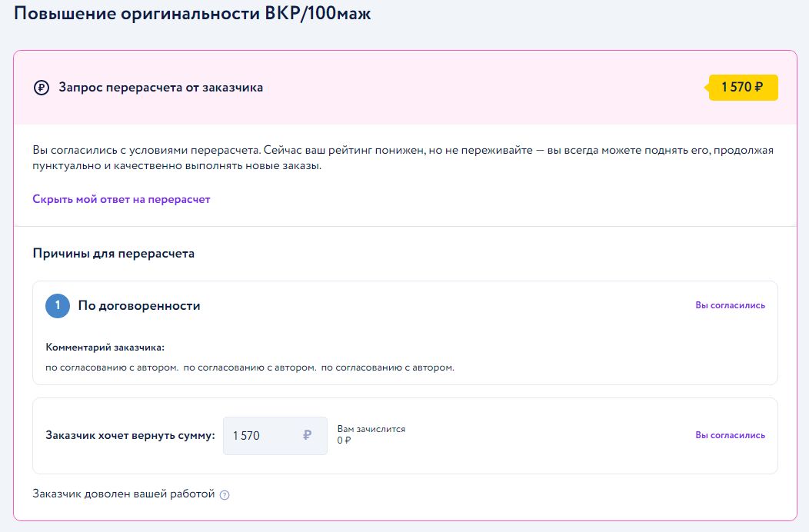This screenshot has width=809, height=532.
Task: Click 'Вы согласились' in the refund amount row
Action: coord(730,435)
